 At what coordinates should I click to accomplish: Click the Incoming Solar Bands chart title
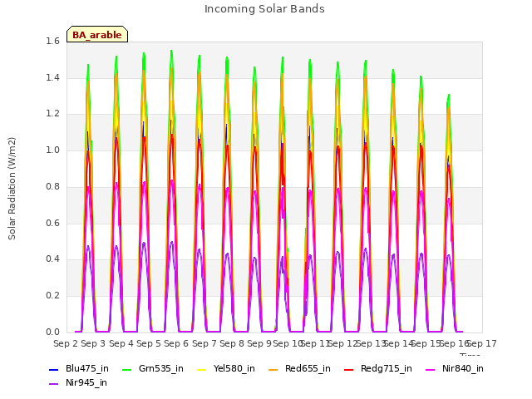[x=264, y=9]
